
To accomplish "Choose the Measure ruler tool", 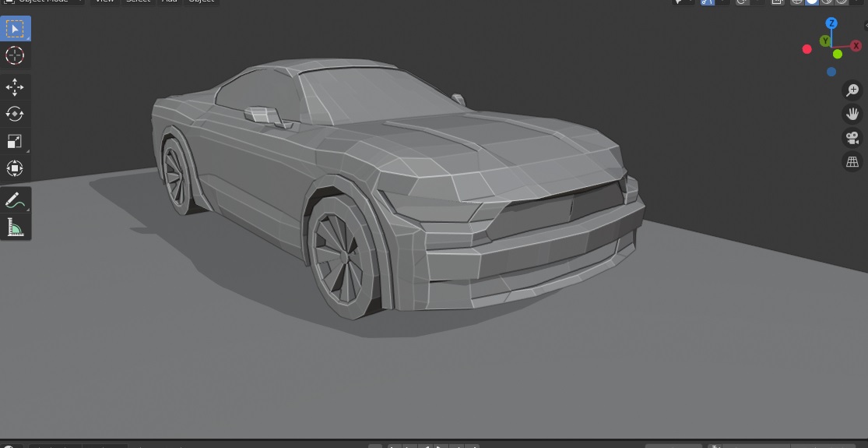I will [x=15, y=227].
